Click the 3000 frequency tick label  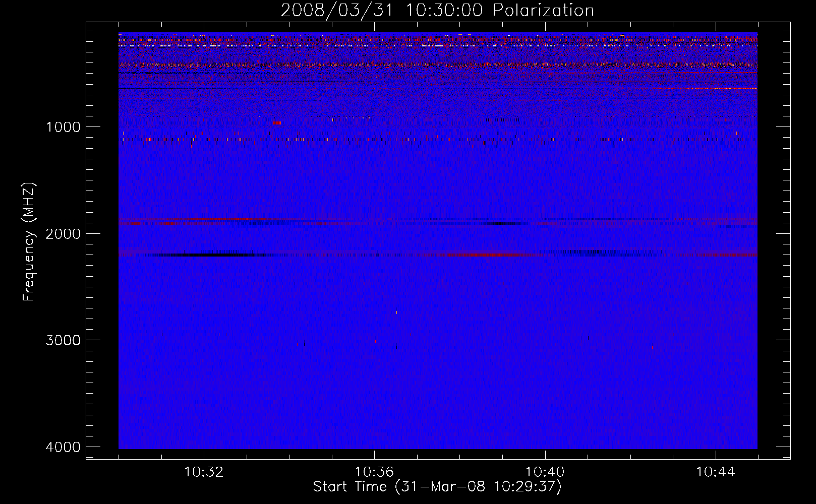click(63, 340)
